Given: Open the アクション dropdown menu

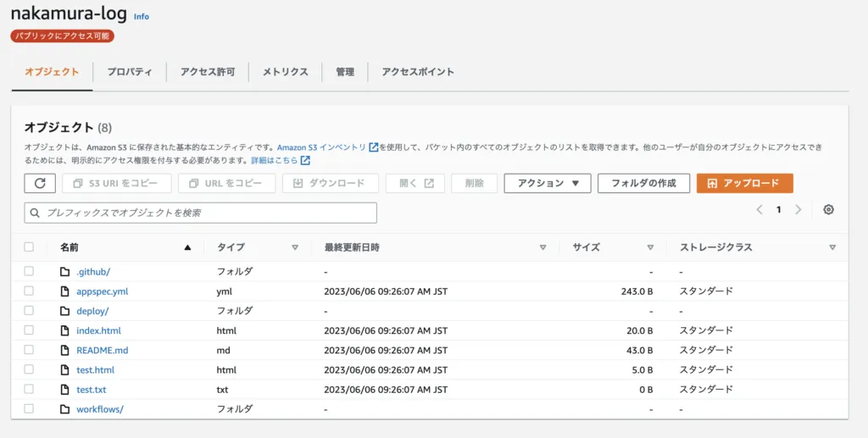Looking at the screenshot, I should (548, 183).
